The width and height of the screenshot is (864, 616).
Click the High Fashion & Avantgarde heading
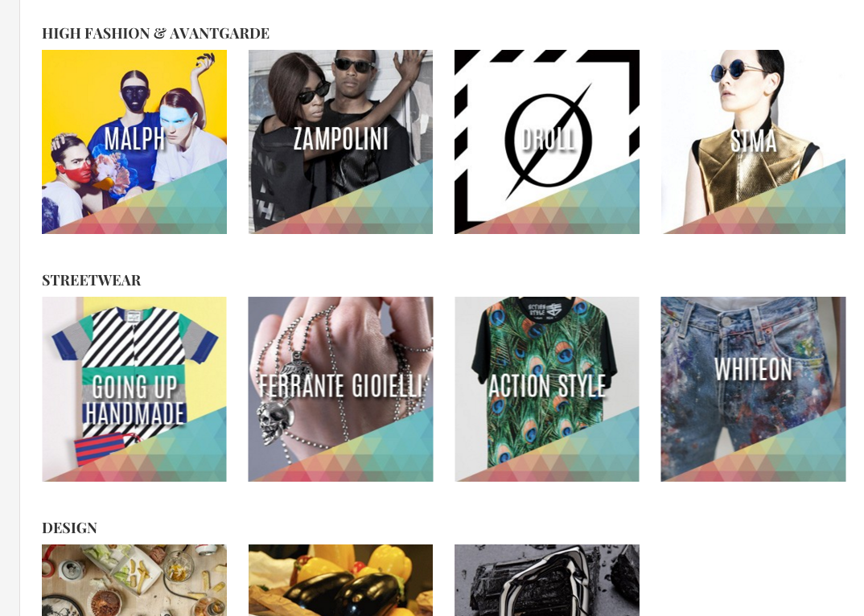click(155, 34)
